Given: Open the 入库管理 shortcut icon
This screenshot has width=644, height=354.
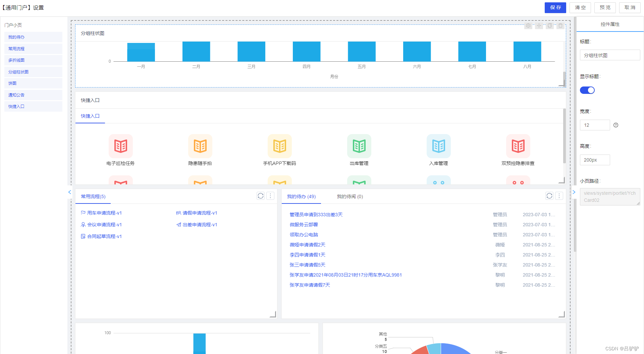Looking at the screenshot, I should pos(439,146).
